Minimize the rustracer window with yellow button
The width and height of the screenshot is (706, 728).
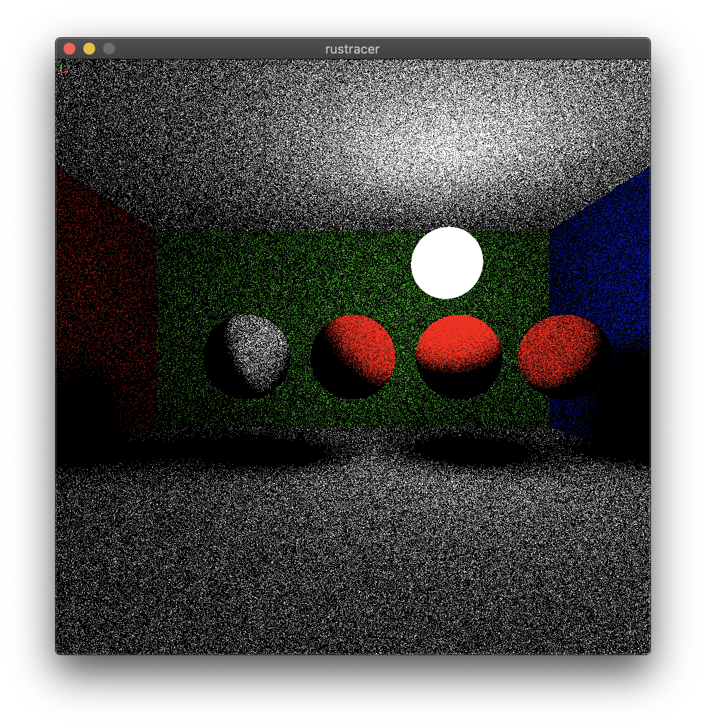(89, 49)
